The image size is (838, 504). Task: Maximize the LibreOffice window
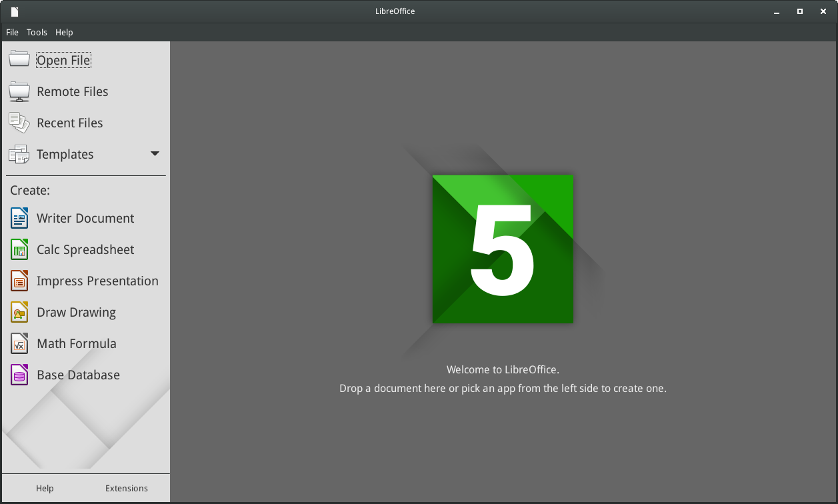(800, 11)
